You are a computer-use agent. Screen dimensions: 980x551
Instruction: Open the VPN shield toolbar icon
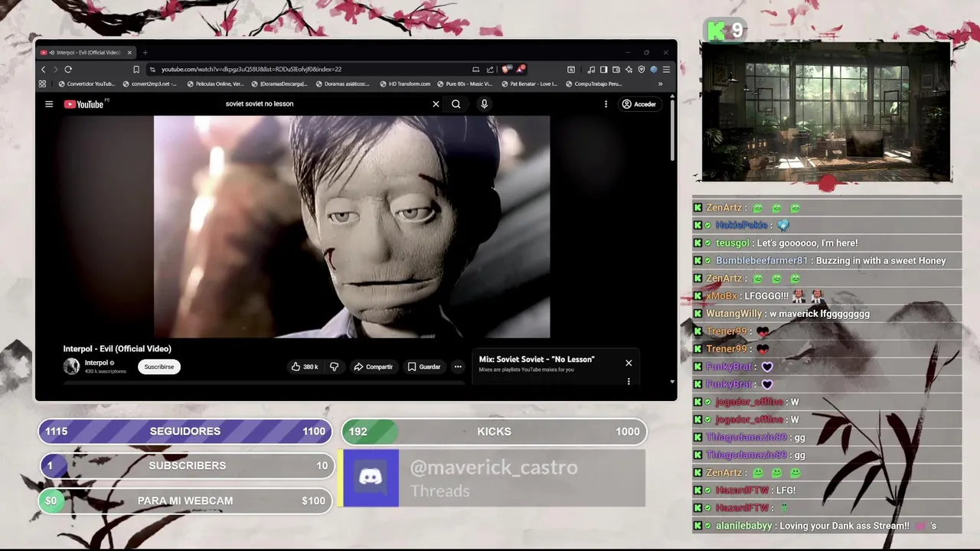point(642,70)
